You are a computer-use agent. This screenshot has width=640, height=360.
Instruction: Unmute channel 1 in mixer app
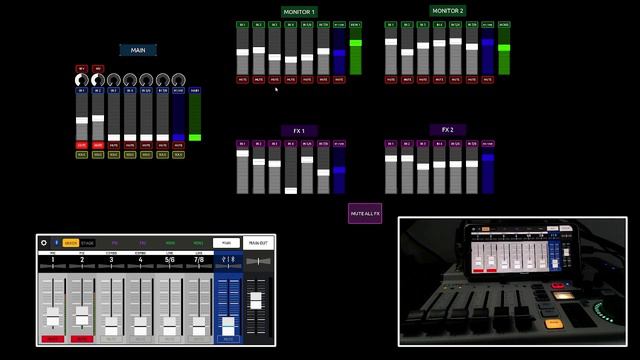point(53,339)
